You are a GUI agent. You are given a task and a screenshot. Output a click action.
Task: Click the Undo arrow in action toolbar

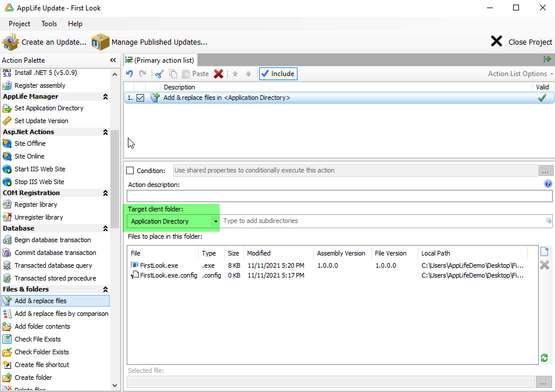click(x=130, y=74)
